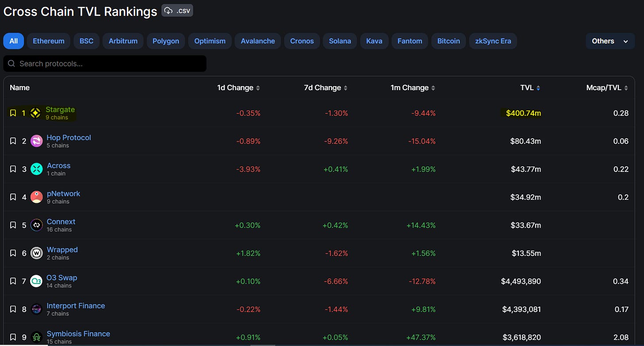Screen dimensions: 644x346
Task: Click the Across protocol logo icon
Action: pos(36,169)
